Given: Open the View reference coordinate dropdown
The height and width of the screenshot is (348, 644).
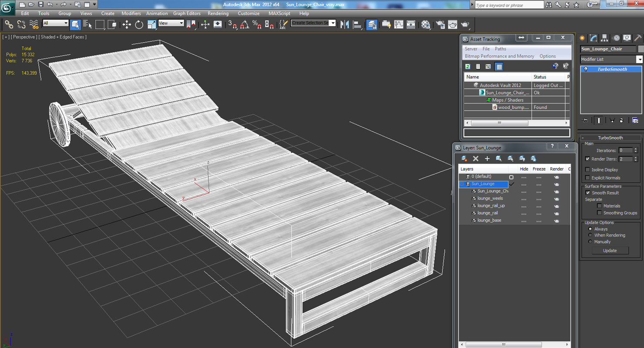Looking at the screenshot, I should click(171, 23).
